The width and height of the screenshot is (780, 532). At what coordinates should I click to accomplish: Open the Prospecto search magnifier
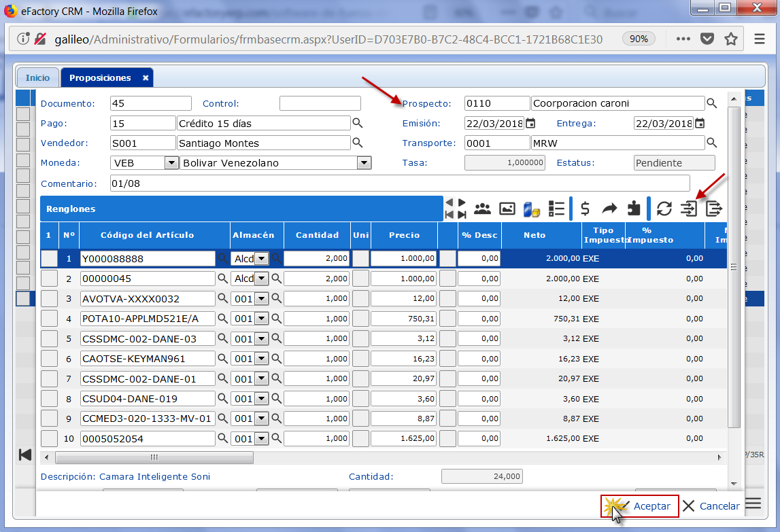coord(712,103)
